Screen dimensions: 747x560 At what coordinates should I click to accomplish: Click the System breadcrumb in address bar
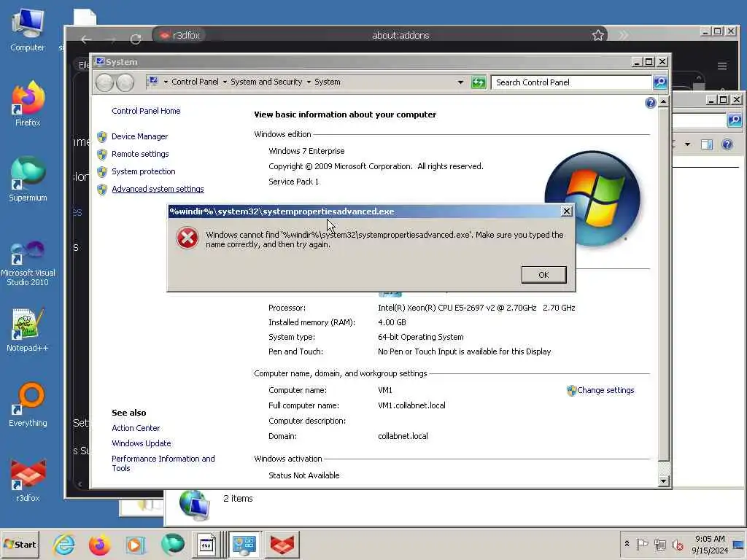click(328, 82)
